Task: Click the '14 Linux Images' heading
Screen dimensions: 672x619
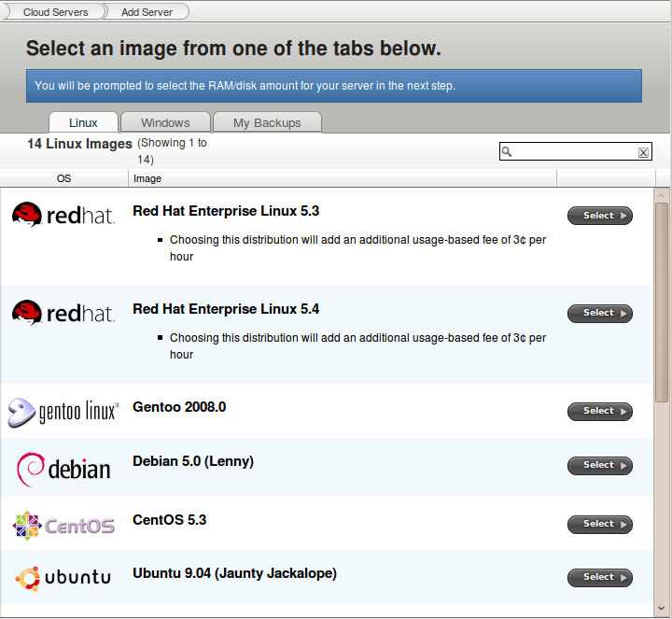Action: point(79,144)
